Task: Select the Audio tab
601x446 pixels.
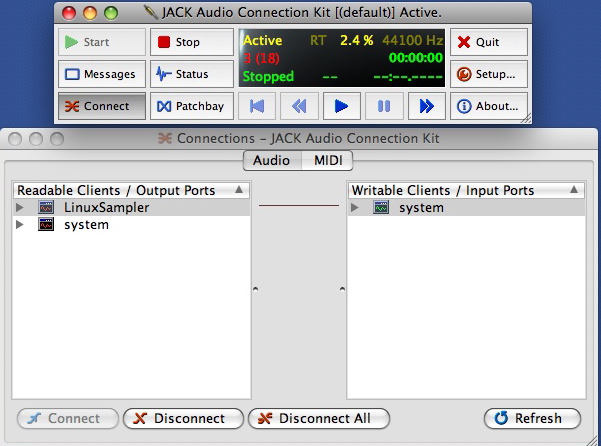Action: tap(272, 160)
